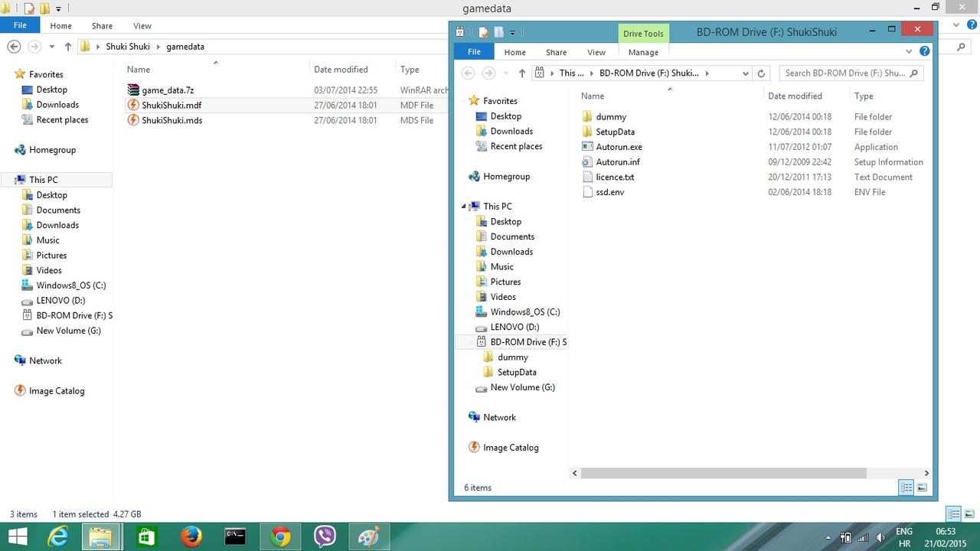Switch to large icons view in the BD-ROM window
The image size is (980, 551).
tap(922, 487)
